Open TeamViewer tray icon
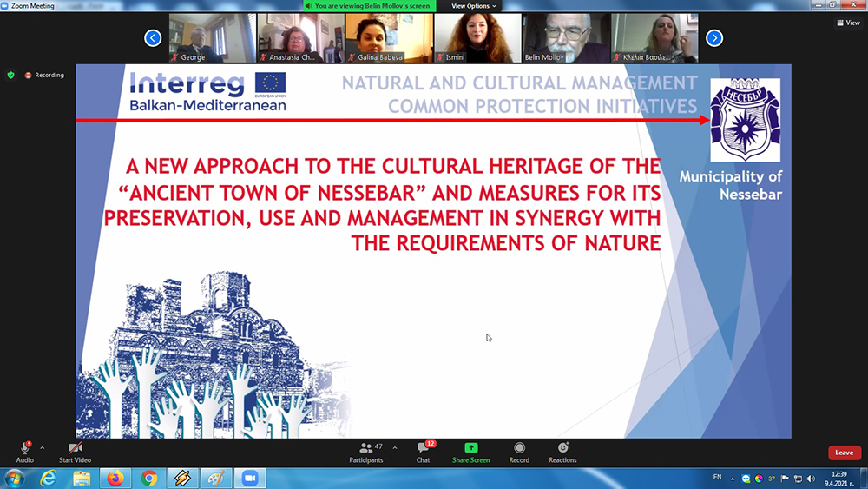868x489 pixels. 746,479
